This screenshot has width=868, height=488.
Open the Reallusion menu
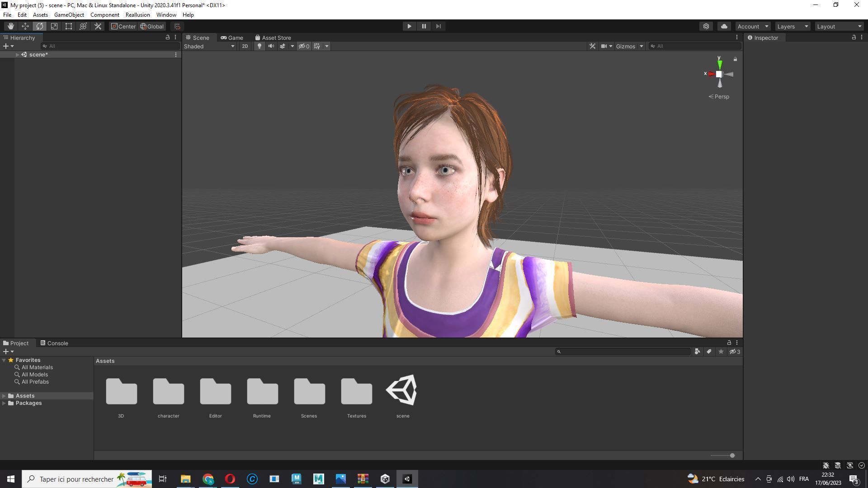click(137, 15)
